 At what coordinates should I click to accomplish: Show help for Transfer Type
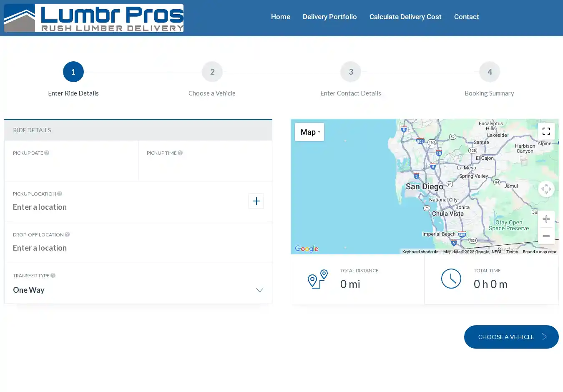pyautogui.click(x=53, y=276)
